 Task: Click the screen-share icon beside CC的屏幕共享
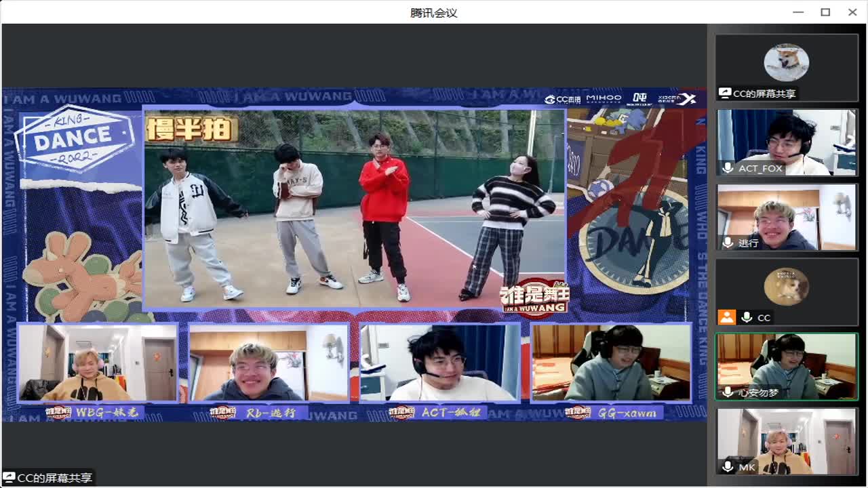[x=725, y=93]
